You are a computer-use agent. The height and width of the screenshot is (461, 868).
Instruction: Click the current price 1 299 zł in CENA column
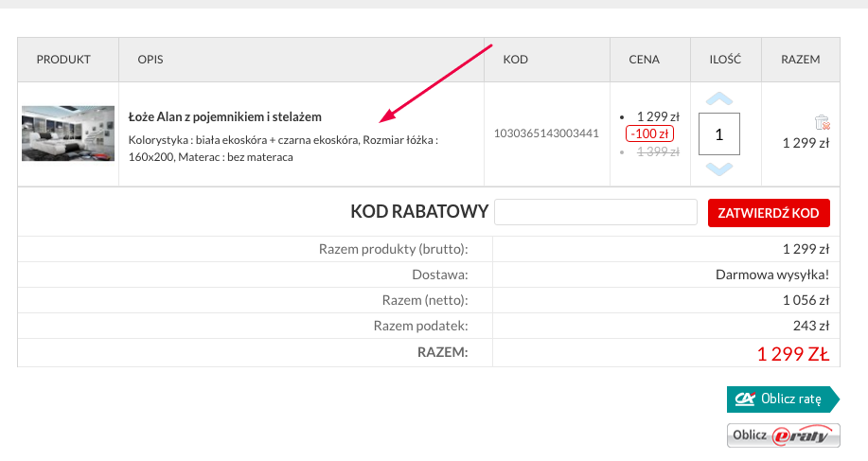pyautogui.click(x=658, y=116)
